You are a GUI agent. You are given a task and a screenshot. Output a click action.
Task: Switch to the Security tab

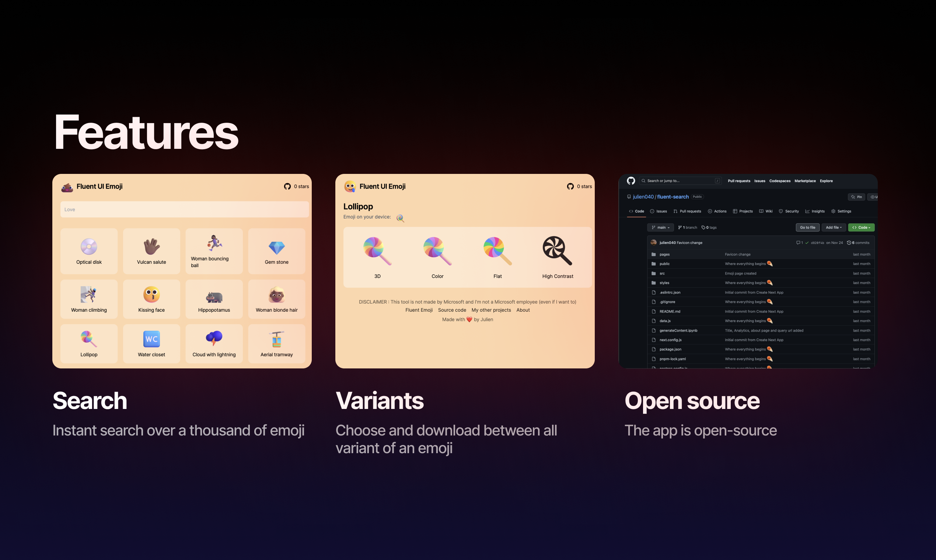coord(789,211)
